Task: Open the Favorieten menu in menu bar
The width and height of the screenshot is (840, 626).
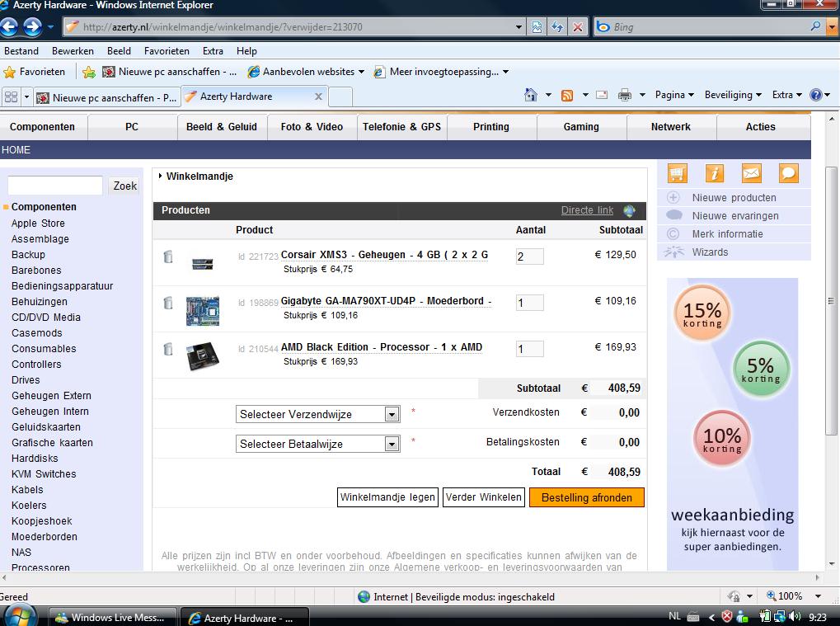Action: pos(167,51)
